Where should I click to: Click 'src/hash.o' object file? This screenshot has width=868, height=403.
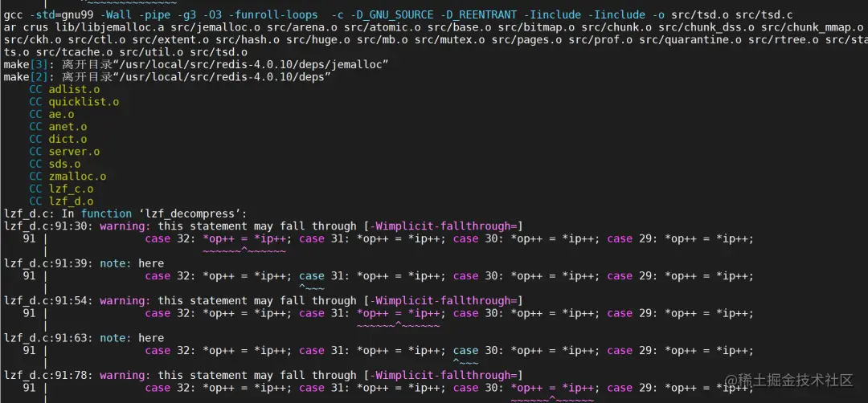(x=247, y=39)
